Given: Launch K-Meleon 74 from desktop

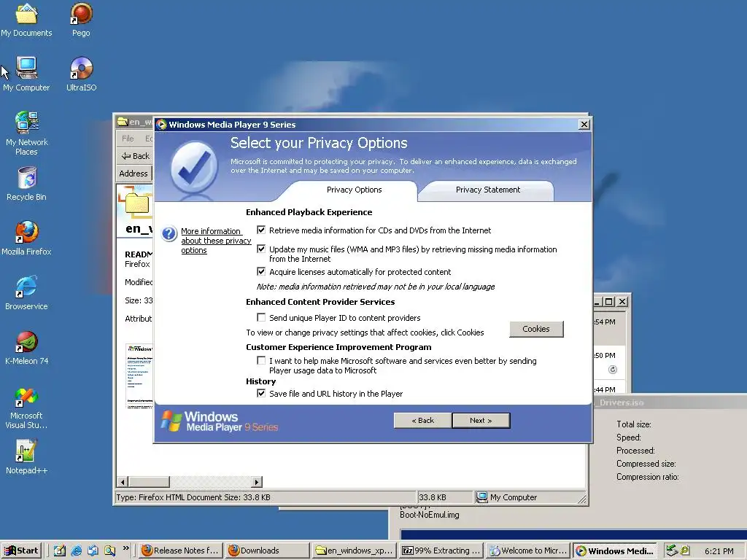Looking at the screenshot, I should point(26,348).
